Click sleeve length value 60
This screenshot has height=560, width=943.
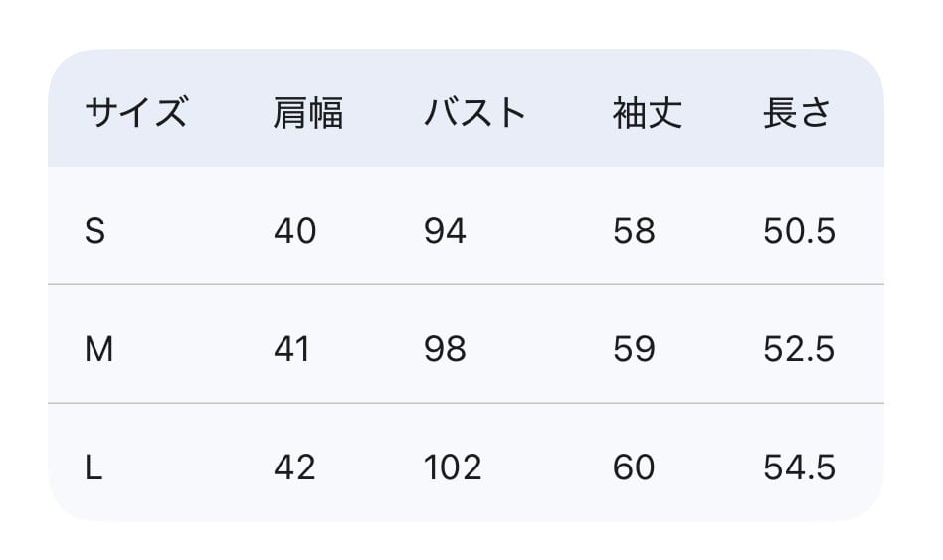pos(634,467)
